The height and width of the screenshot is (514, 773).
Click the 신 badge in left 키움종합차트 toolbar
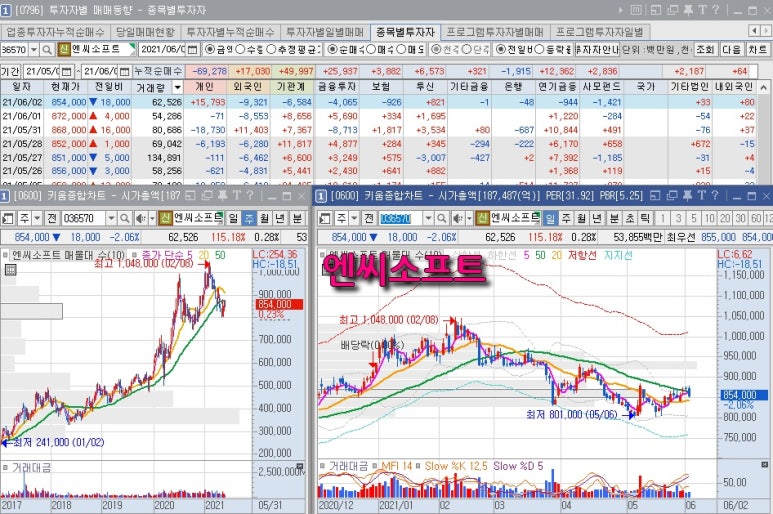point(166,218)
